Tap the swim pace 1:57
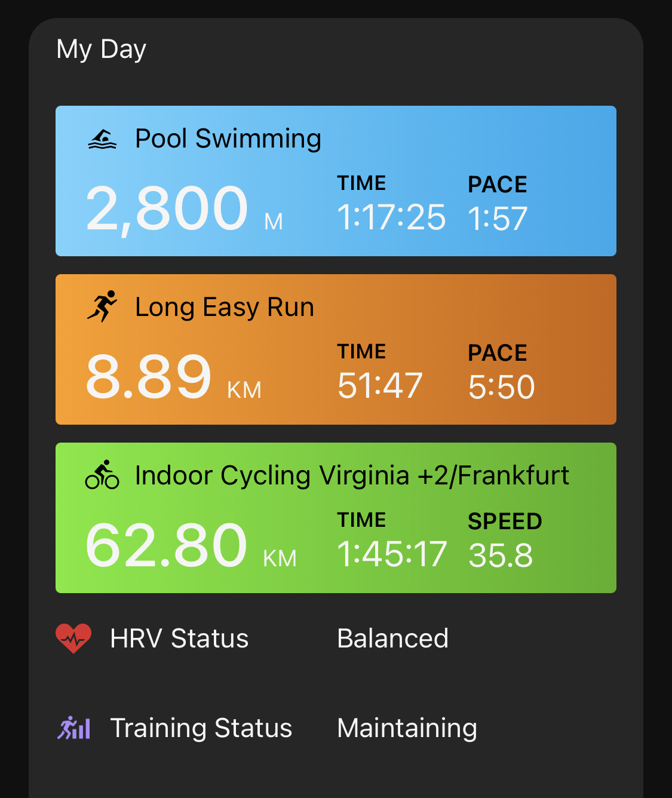 (498, 218)
